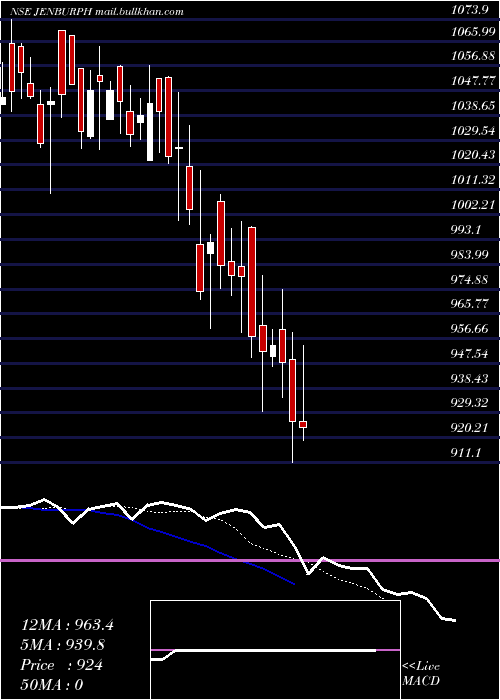Click the 1056.88 price axis label
This screenshot has width=500, height=700.
[x=473, y=56]
